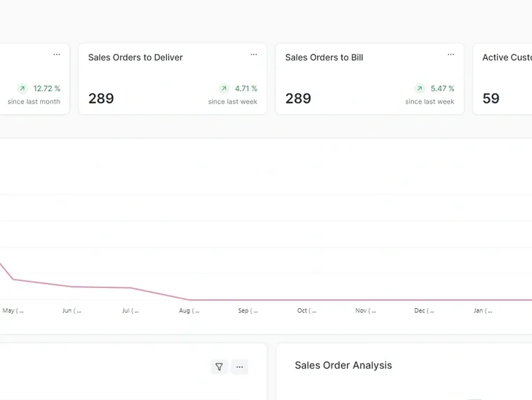Click the 5.47 % change figure
Viewport: 532px width, 400px height.
442,89
